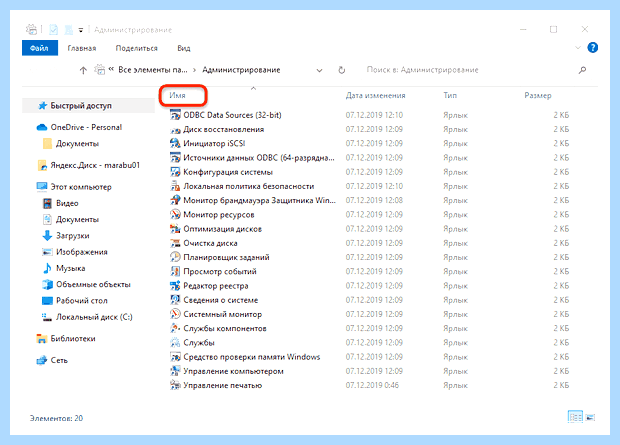The image size is (620, 445).
Task: Open the Музыка folder in sidebar
Action: point(70,268)
